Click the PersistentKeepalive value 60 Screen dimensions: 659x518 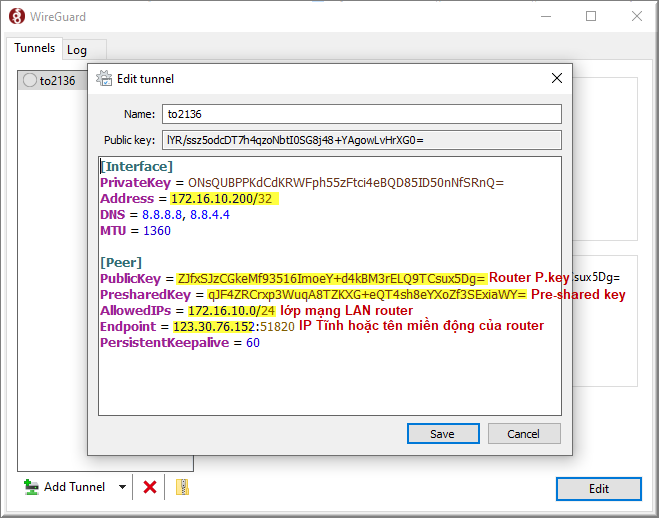[253, 342]
